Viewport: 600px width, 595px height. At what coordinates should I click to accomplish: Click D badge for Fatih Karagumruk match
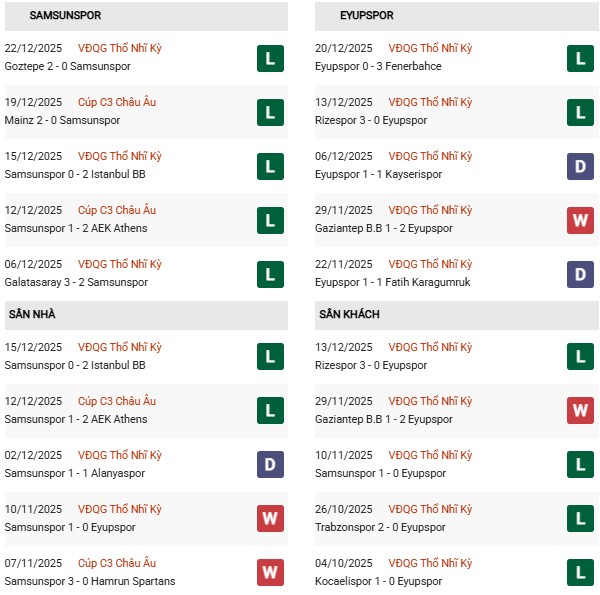tap(581, 274)
